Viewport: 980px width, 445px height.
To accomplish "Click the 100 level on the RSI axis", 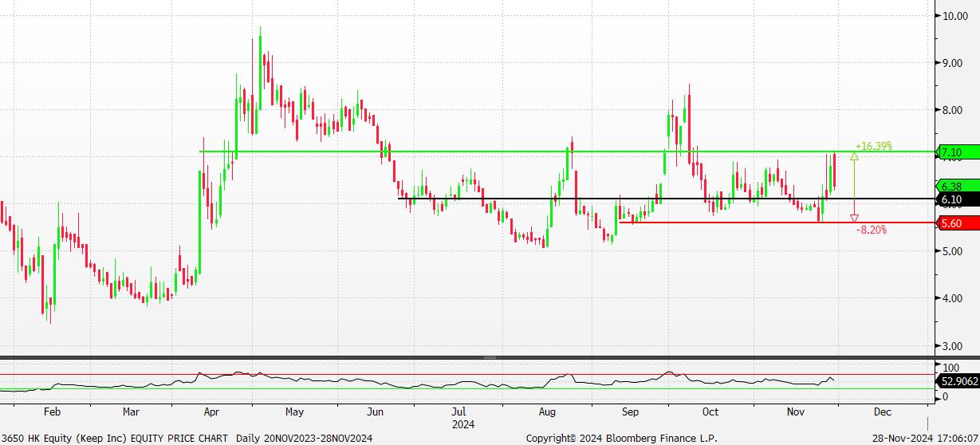I will pos(950,368).
